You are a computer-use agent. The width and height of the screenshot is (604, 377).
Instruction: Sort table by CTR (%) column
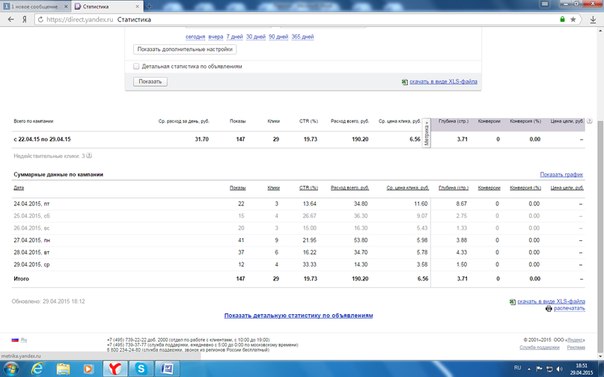click(x=309, y=188)
